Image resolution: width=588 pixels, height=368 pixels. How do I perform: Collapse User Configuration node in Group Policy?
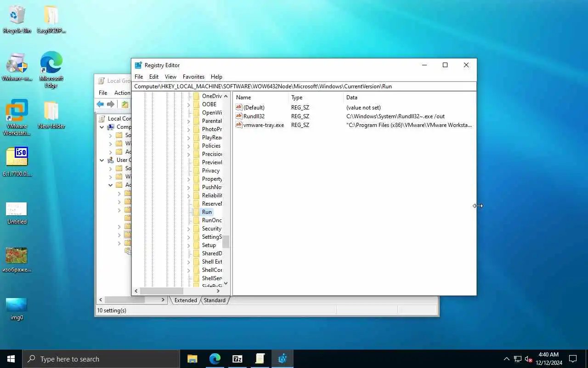point(102,160)
